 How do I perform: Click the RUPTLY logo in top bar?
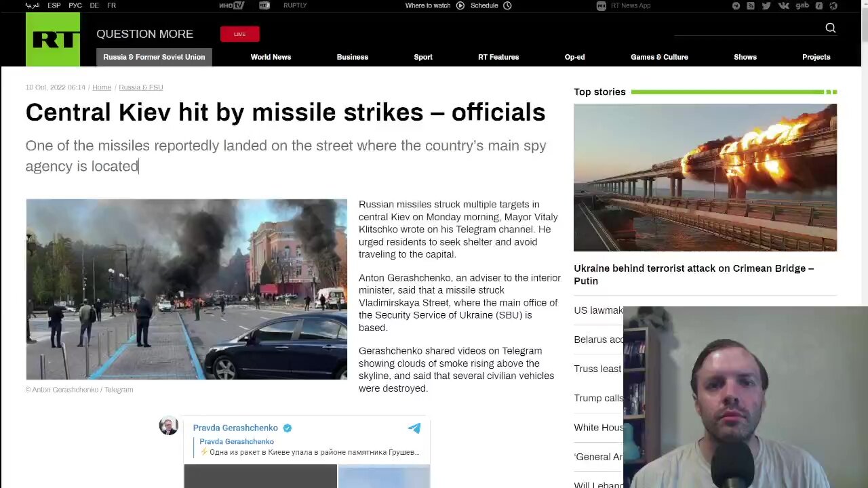point(295,5)
